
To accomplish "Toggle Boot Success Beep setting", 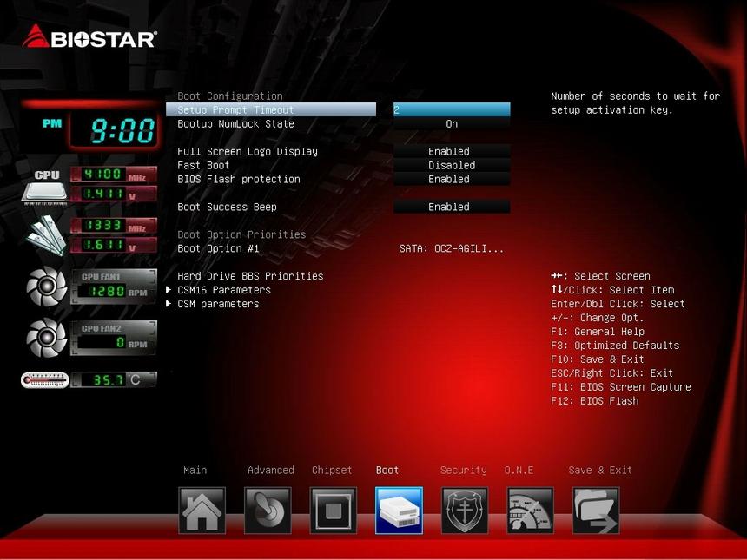I will [450, 207].
